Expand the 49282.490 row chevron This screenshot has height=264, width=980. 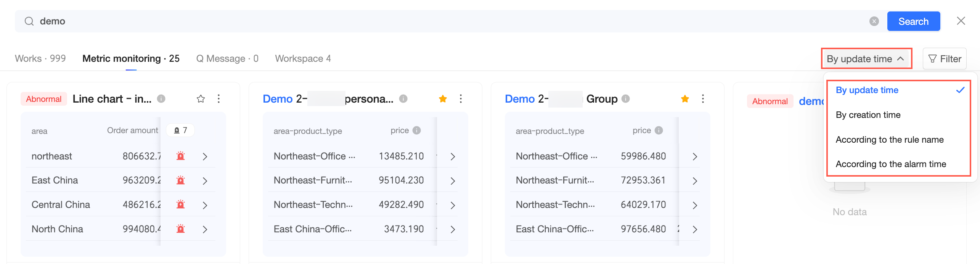tap(453, 205)
